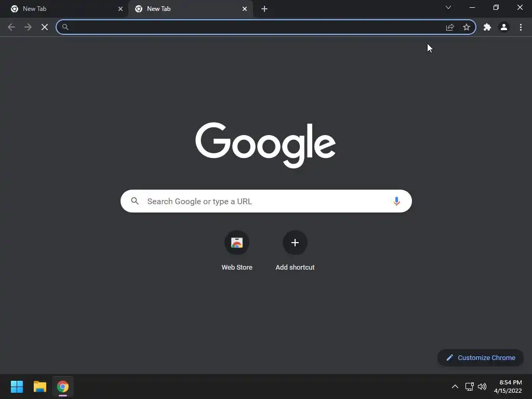The image size is (532, 399).
Task: Open the Web Store shortcut
Action: tap(237, 251)
